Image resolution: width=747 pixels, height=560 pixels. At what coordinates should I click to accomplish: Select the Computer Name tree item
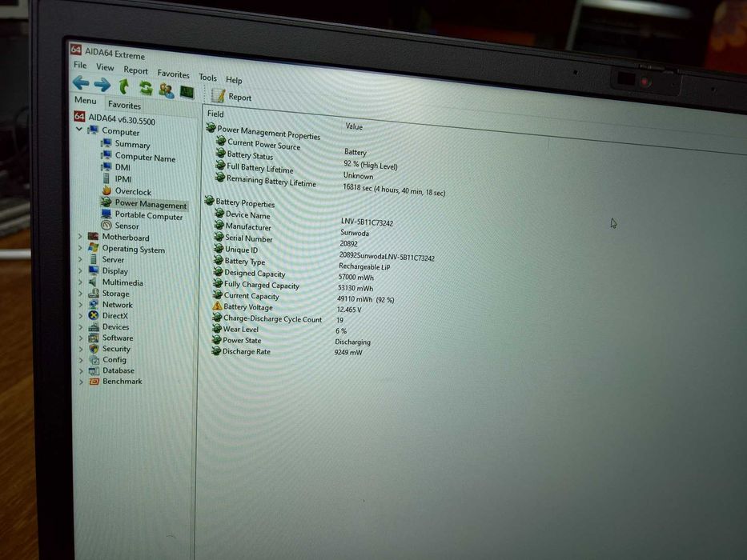[139, 157]
